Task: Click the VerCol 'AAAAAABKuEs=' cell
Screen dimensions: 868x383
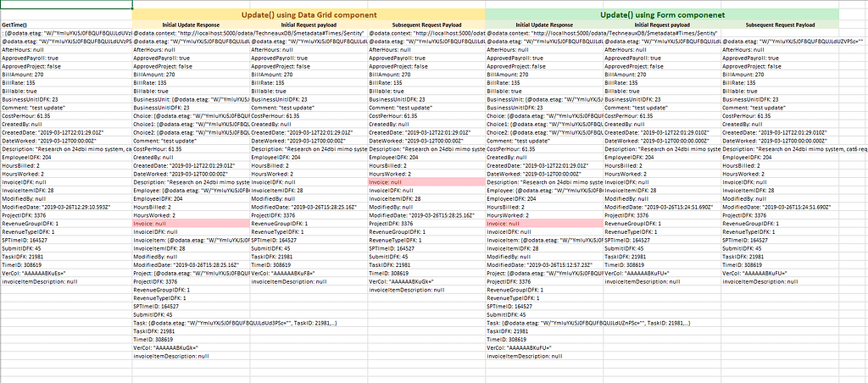Action: (66, 273)
